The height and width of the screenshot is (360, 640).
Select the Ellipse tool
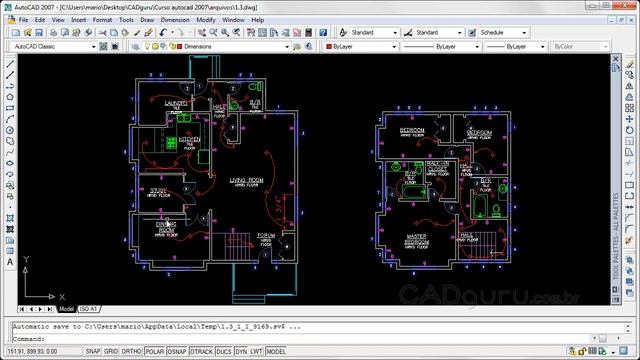coord(10,163)
